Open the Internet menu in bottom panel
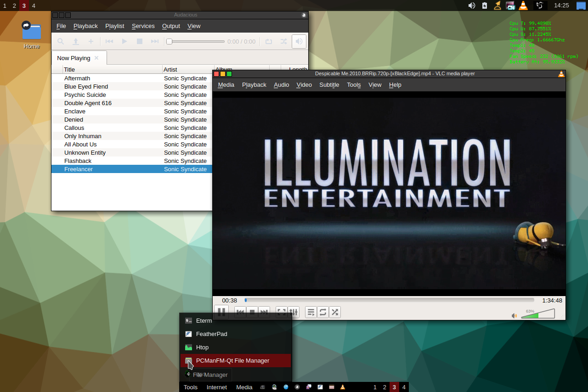Screen dimensions: 588x392 (217, 387)
